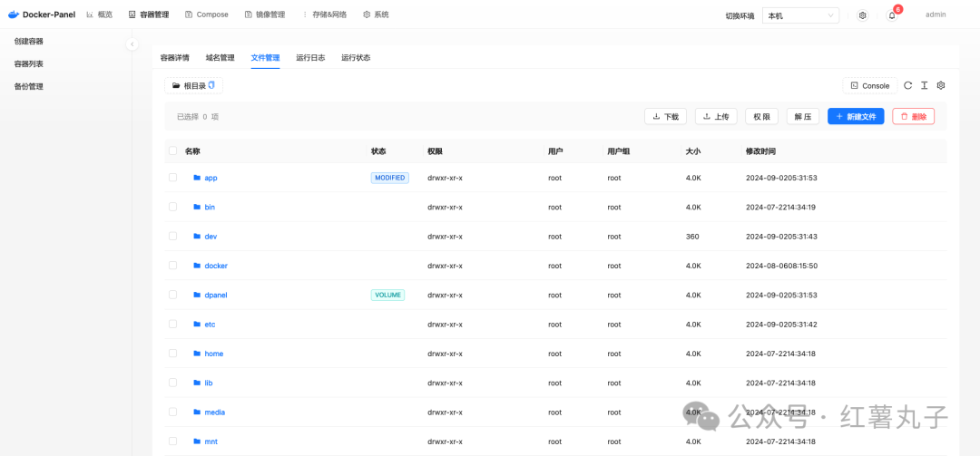
Task: Open the admin user menu
Action: tap(936, 15)
